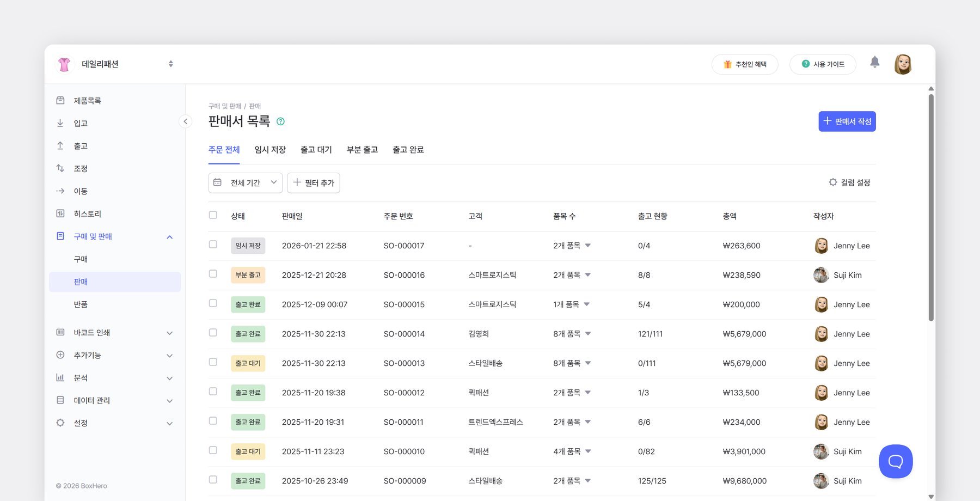Open 제품목록 in the sidebar
The width and height of the screenshot is (980, 501).
click(x=87, y=101)
